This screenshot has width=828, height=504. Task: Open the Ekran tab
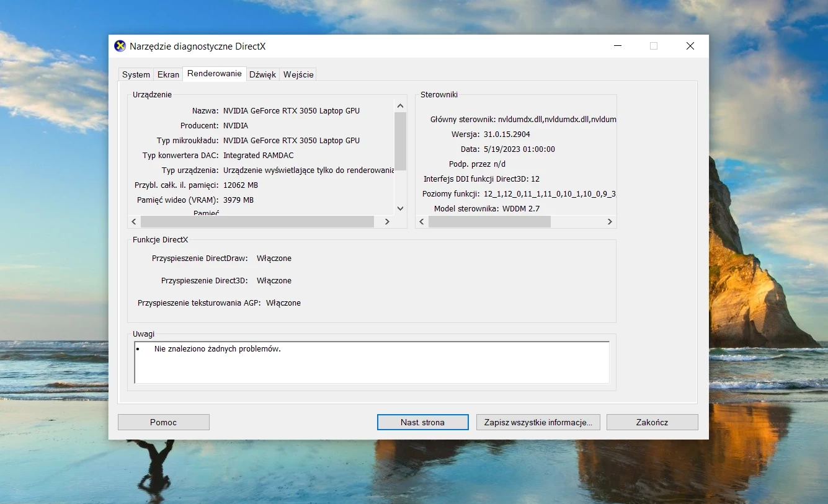(x=167, y=74)
